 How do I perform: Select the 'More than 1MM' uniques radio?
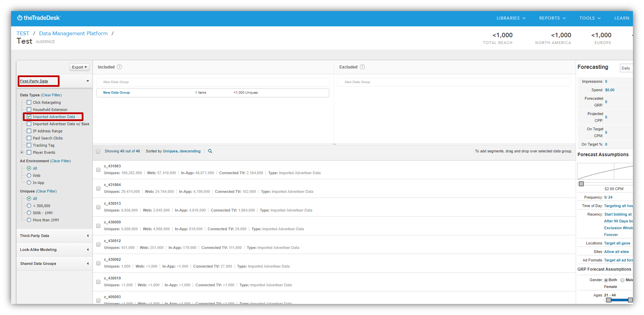[x=29, y=220]
